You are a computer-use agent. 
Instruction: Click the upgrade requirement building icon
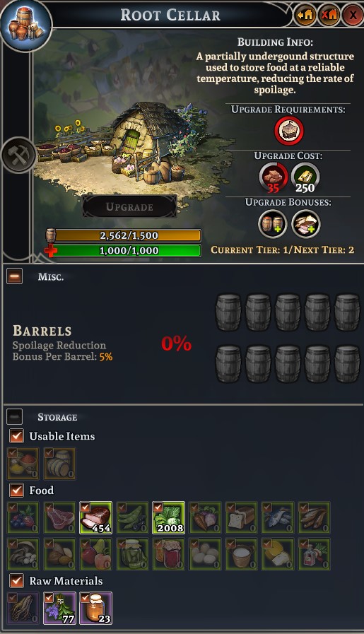tap(289, 131)
